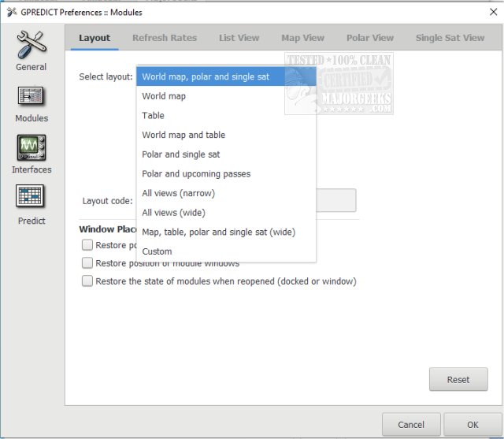
Task: Switch to the Polar View tab
Action: pos(369,38)
